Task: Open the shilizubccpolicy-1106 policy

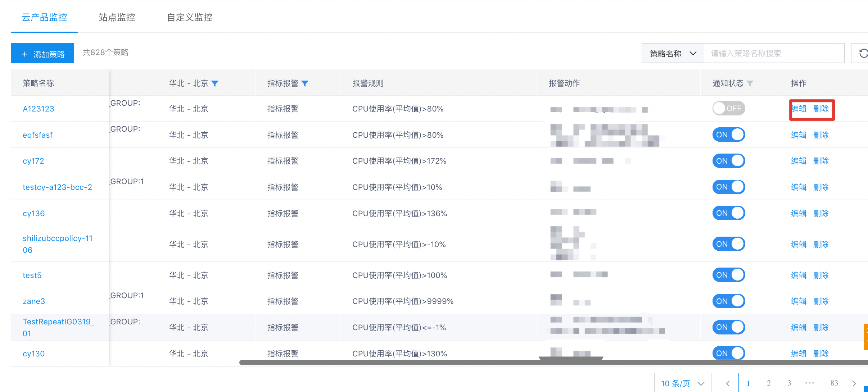Action: click(58, 244)
